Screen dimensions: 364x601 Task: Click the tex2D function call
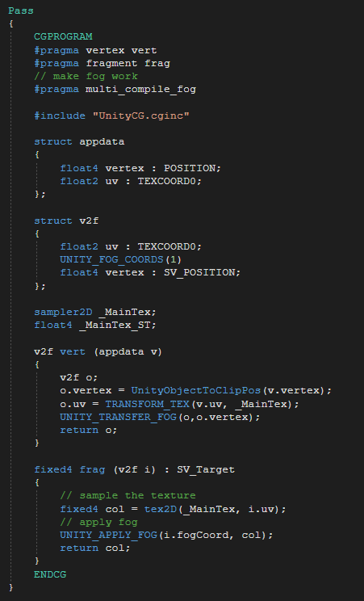pos(161,509)
